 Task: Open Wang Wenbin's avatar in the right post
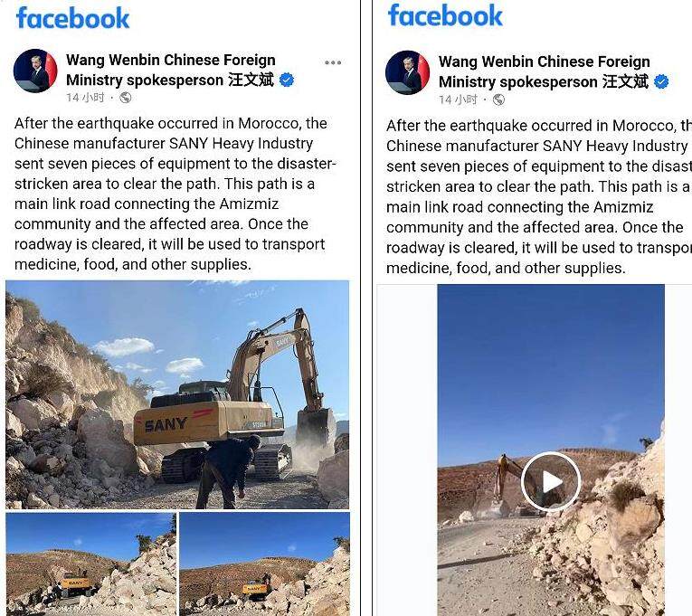pos(407,72)
